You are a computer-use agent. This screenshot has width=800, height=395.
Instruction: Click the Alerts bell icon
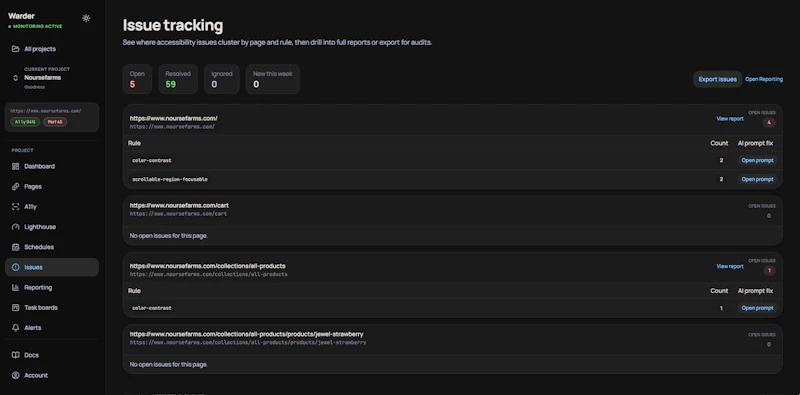[15, 328]
